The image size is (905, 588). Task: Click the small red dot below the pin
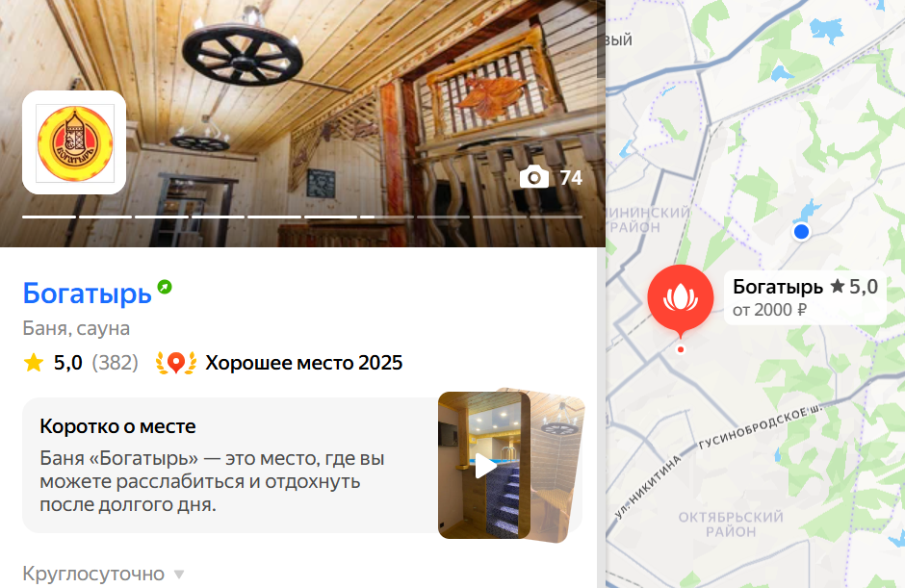point(681,349)
